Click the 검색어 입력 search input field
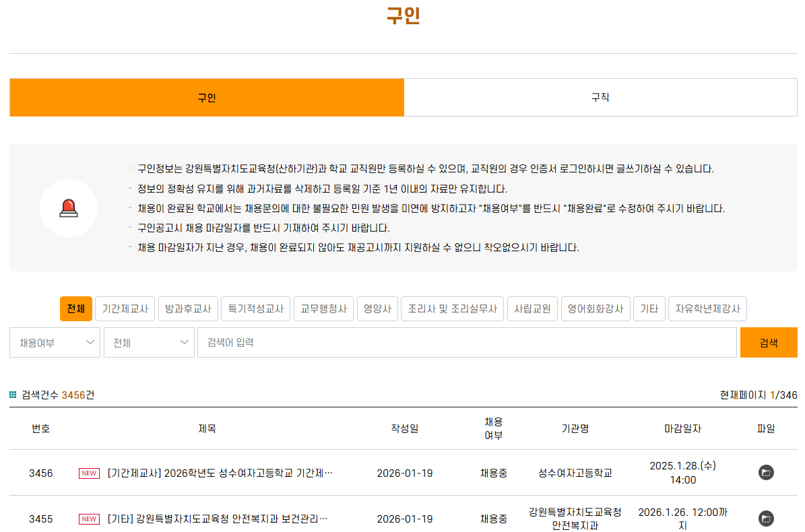Screen dimensions: 805x532 point(465,342)
